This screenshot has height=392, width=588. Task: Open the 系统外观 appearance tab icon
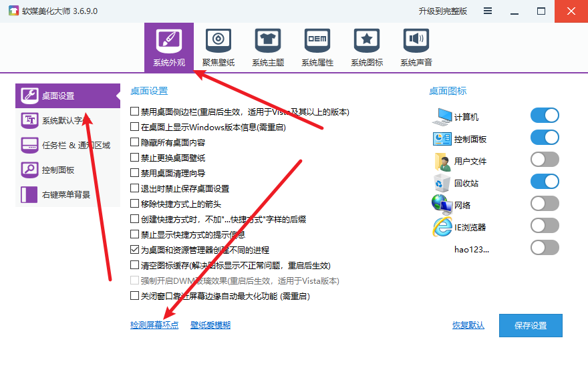click(169, 41)
